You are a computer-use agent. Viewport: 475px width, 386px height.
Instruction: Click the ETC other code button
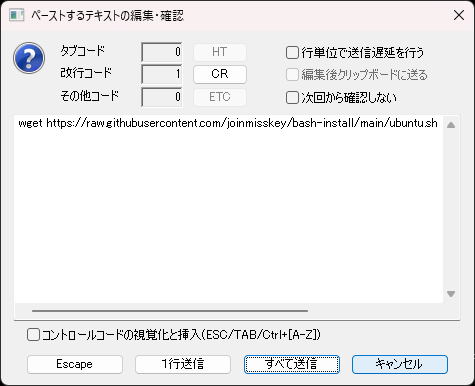(220, 97)
